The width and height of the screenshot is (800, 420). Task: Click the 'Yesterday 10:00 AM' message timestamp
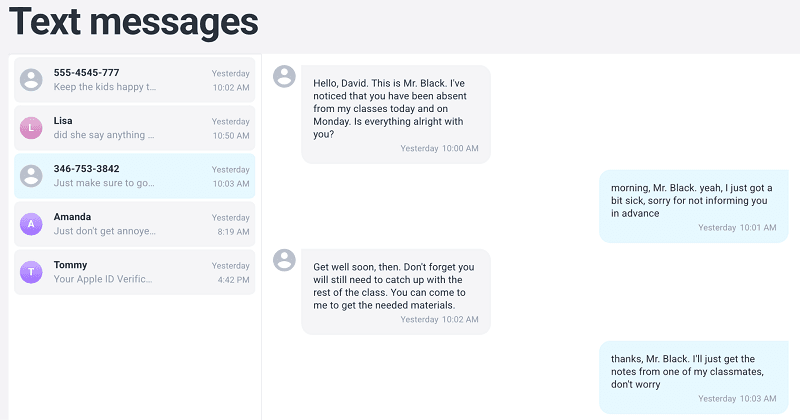[x=439, y=149]
